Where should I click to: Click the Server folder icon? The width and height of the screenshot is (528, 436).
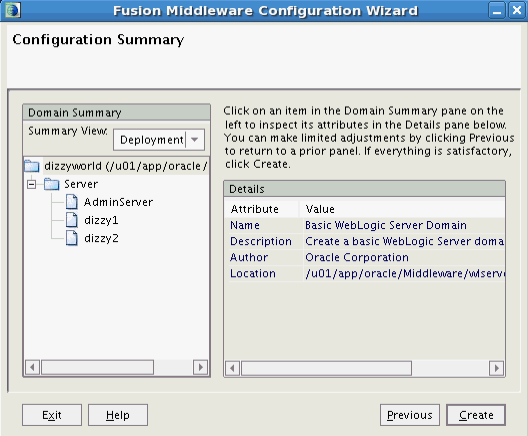tap(52, 184)
